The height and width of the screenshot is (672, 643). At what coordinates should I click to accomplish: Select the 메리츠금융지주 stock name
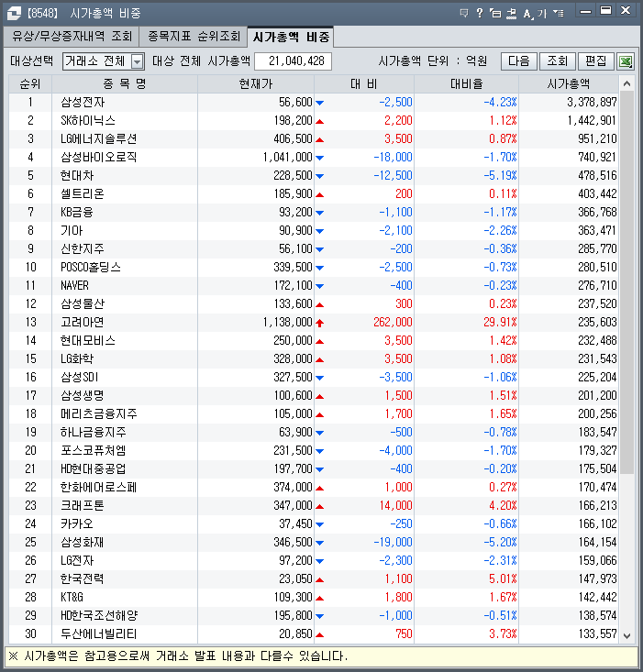pos(98,414)
